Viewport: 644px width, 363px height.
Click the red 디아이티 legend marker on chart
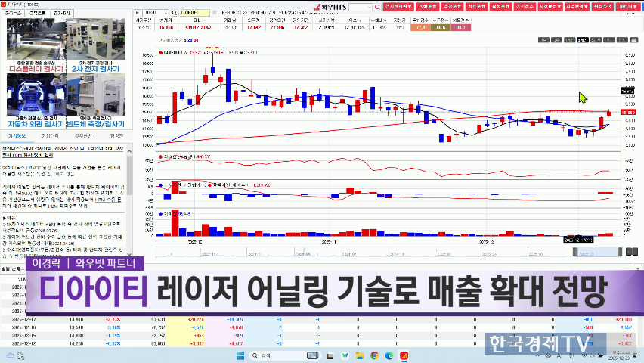160,52
